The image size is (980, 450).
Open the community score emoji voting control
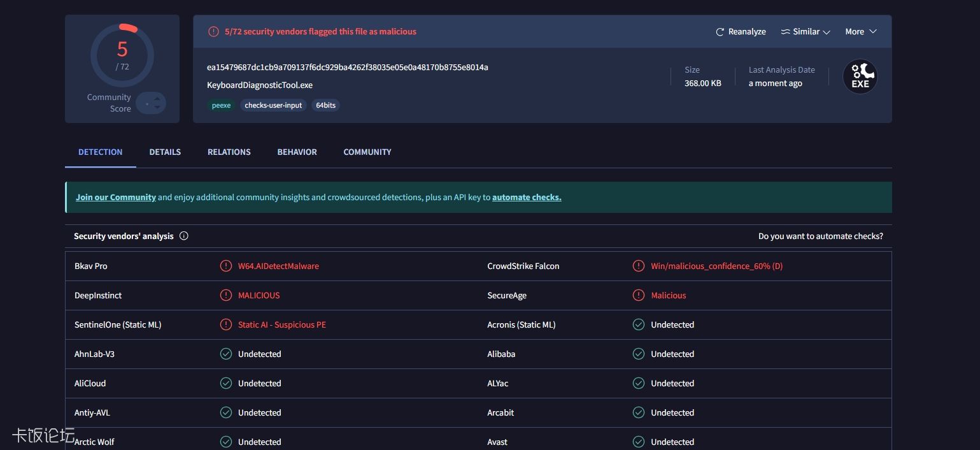152,103
